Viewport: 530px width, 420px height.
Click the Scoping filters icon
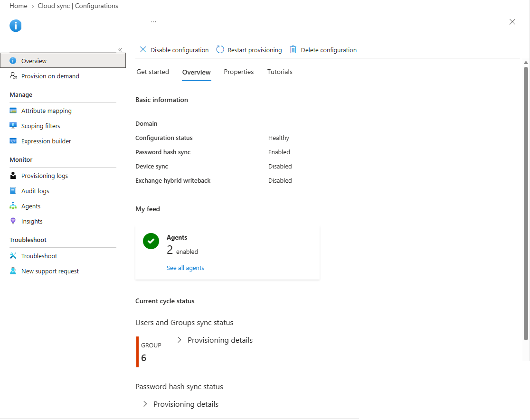[13, 126]
